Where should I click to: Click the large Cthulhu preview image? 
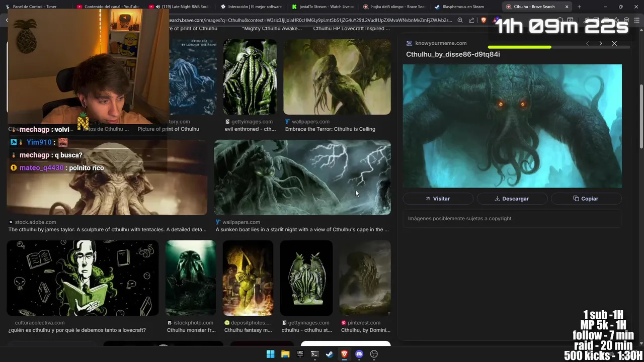click(x=512, y=126)
